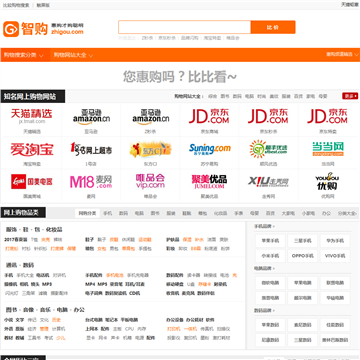
Task: Click the Gome red logo tile
Action: pos(32,181)
